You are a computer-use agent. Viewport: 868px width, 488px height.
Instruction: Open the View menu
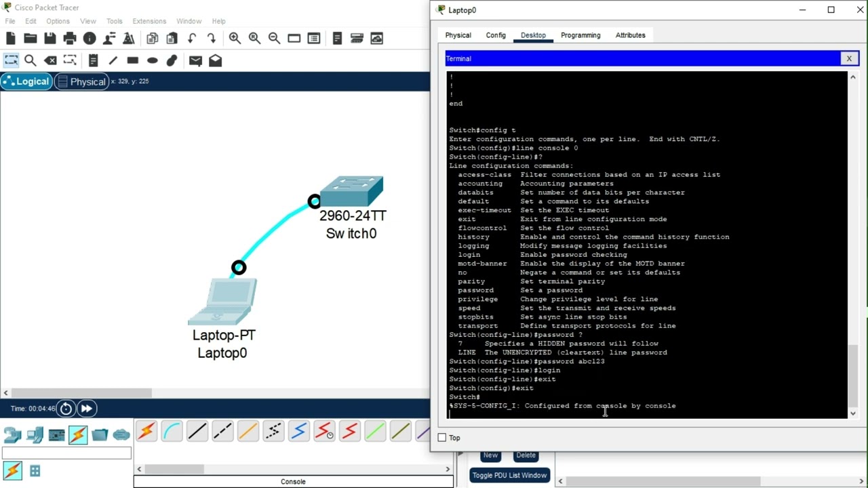88,21
